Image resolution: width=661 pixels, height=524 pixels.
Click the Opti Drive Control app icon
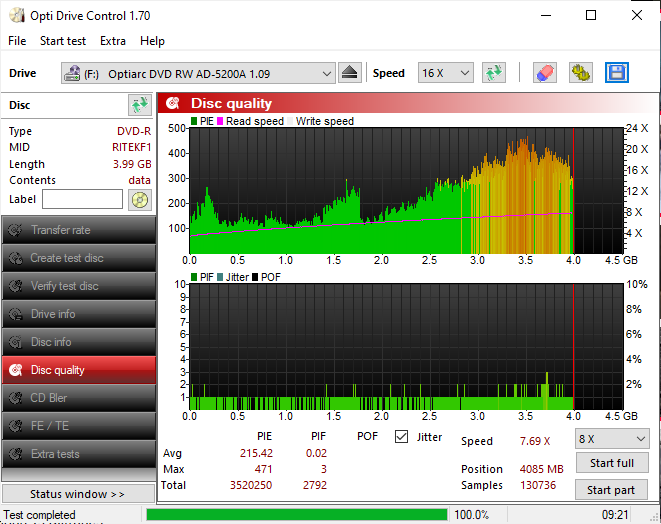point(17,16)
